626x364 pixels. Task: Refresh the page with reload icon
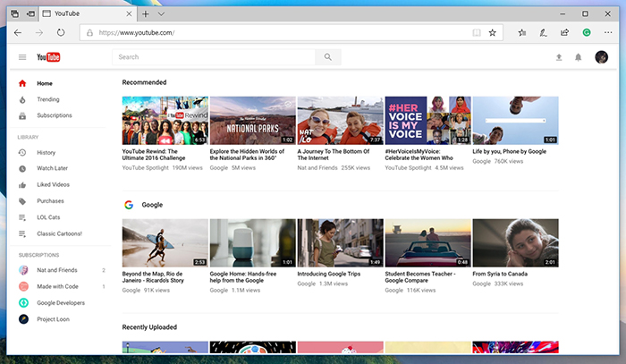pos(61,33)
